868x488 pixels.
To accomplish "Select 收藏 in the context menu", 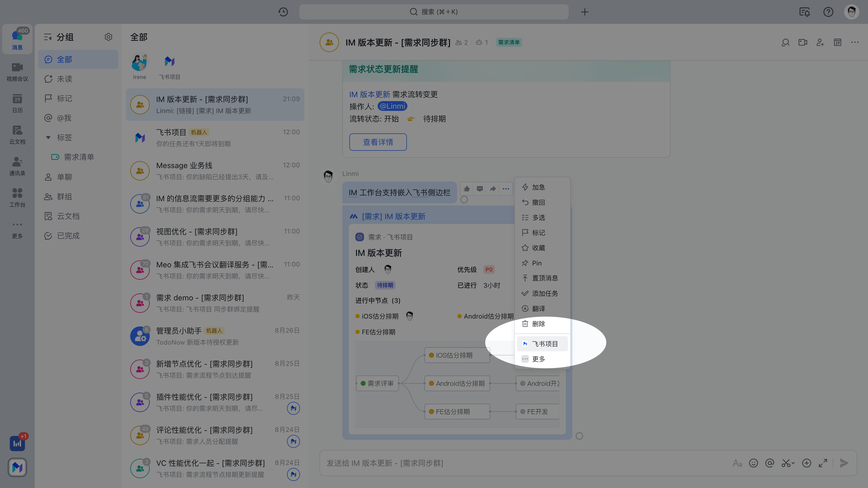I will pos(542,248).
